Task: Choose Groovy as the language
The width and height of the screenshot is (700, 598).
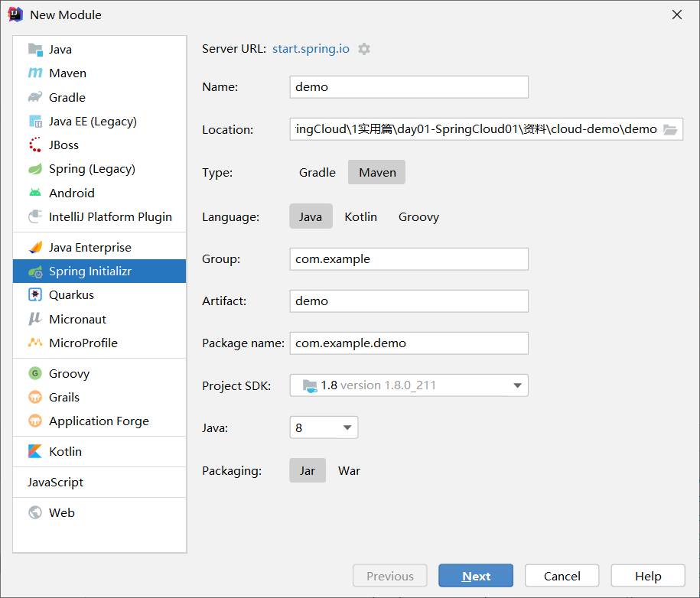Action: (418, 216)
